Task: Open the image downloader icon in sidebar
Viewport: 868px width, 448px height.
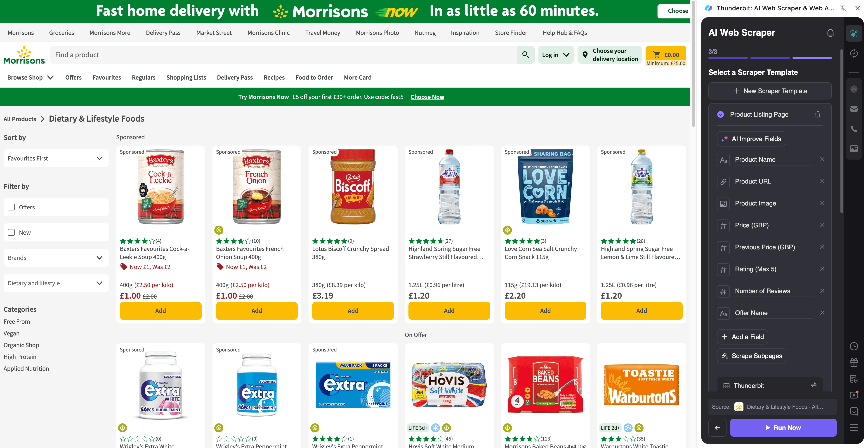Action: 854,149
